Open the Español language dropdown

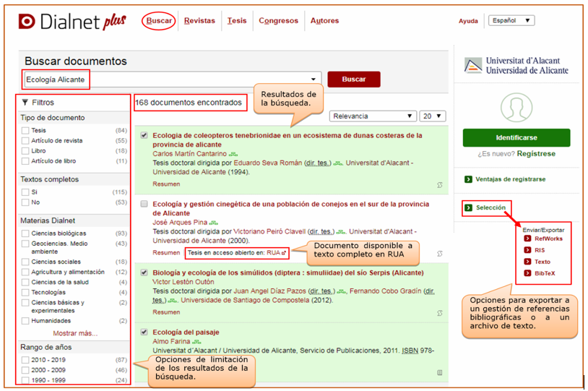tap(511, 21)
